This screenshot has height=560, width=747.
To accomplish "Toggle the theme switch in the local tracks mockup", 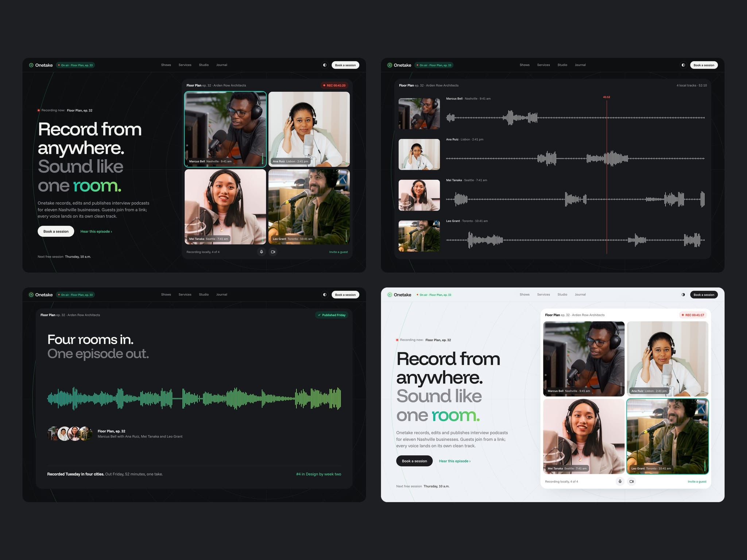I will coord(683,65).
